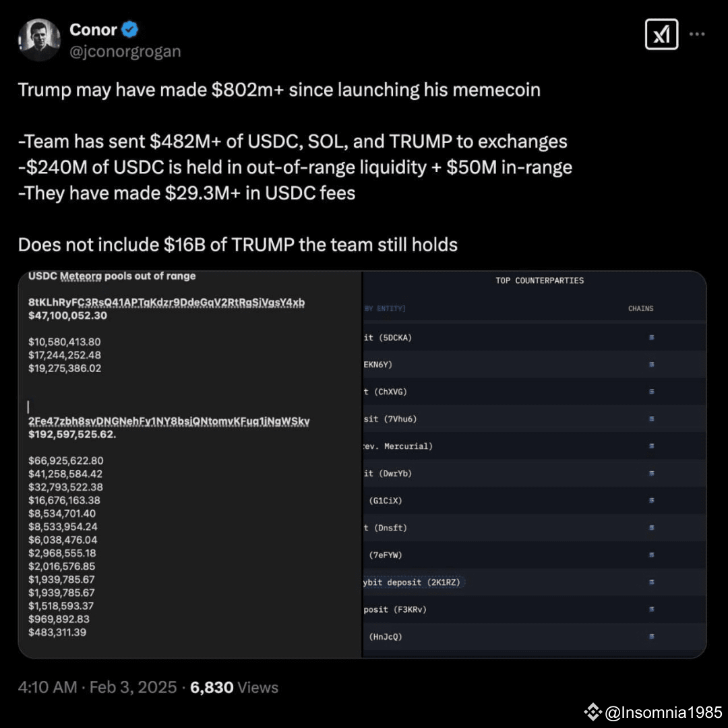Screen dimensions: 728x728
Task: Click the blue verified badge beside Conor
Action: [x=129, y=30]
